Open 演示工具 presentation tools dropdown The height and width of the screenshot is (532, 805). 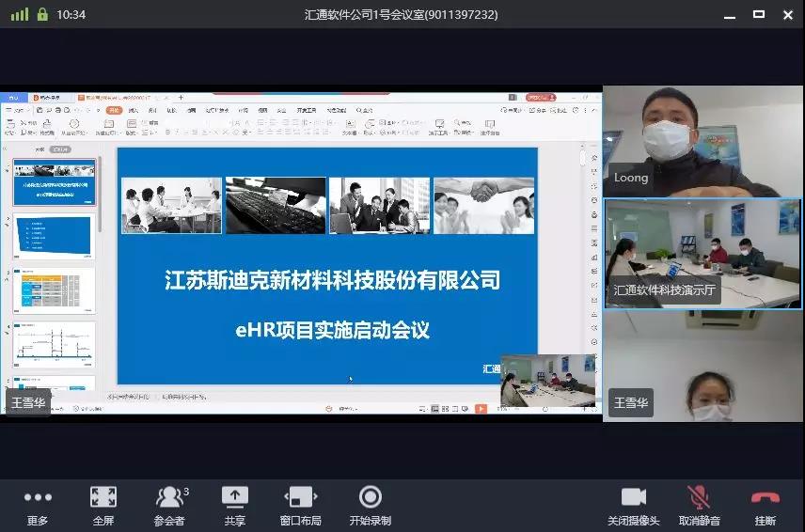[439, 126]
